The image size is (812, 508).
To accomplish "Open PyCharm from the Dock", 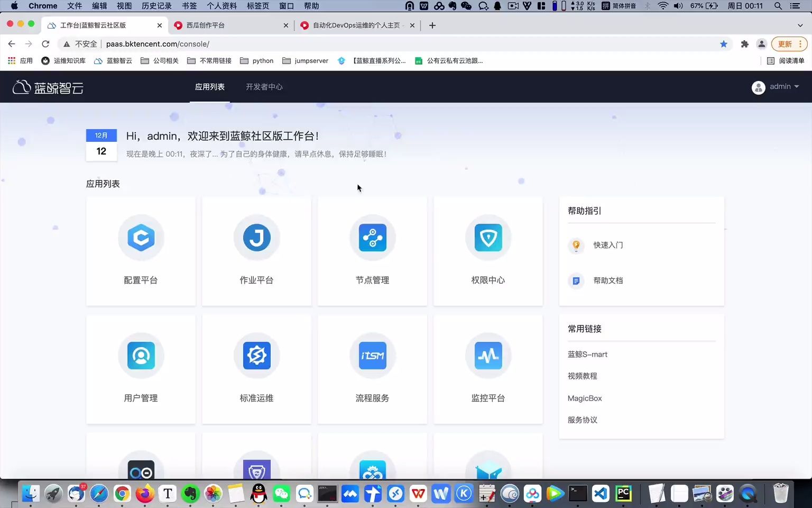I will click(x=623, y=494).
